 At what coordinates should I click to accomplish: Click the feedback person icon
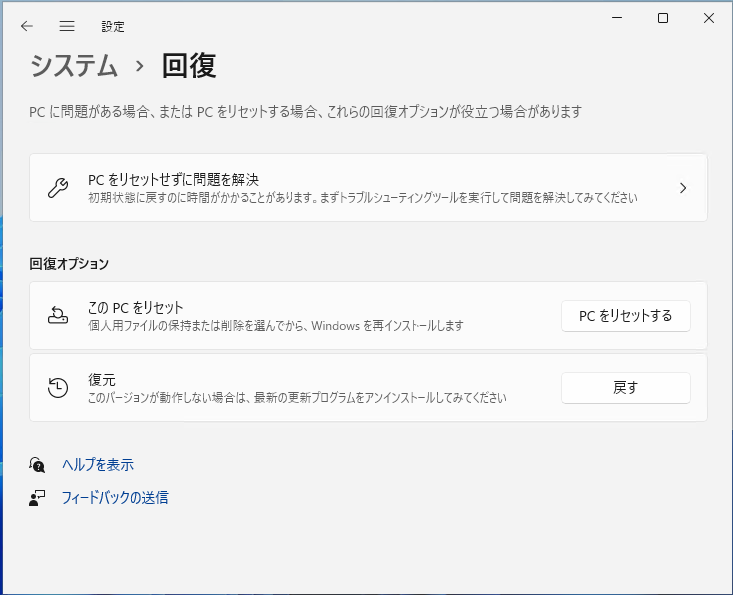click(x=37, y=498)
